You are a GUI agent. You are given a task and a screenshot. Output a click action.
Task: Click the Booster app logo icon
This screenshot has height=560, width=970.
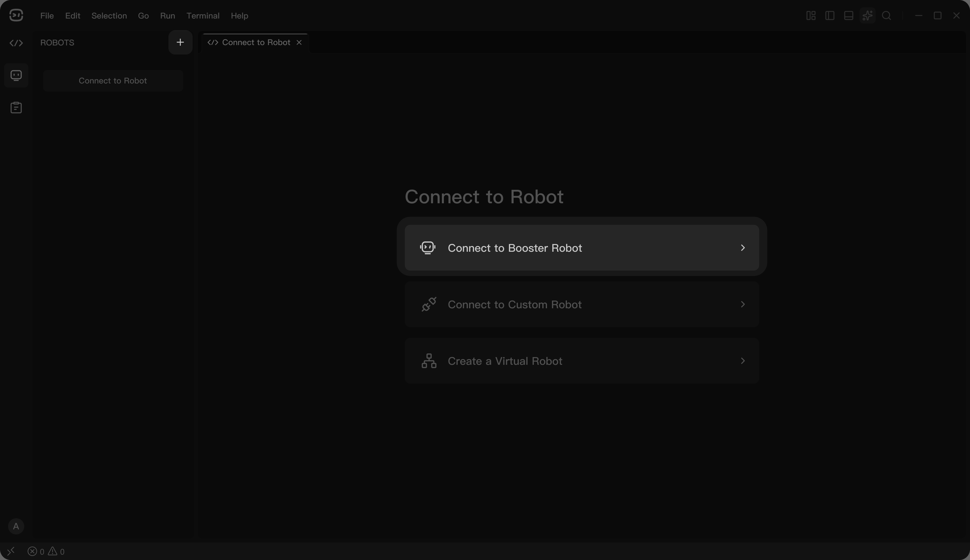tap(16, 15)
